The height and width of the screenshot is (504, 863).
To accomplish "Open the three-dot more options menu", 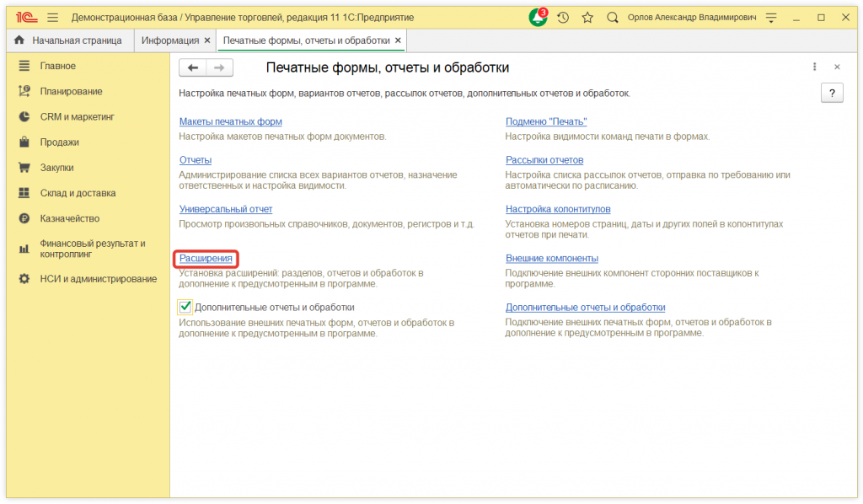I will click(x=814, y=67).
